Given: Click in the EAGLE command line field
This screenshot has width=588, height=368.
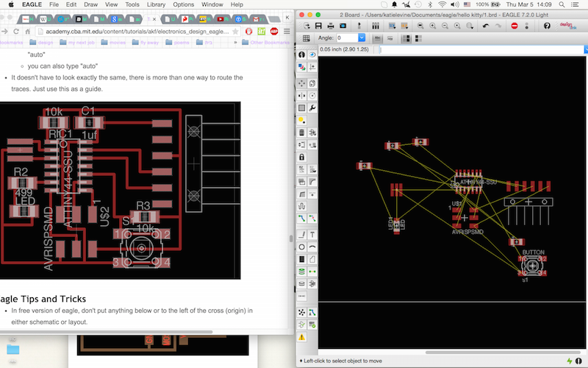Looking at the screenshot, I should [481, 49].
